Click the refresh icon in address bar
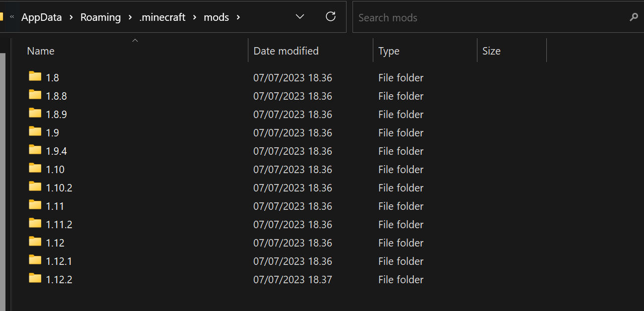Screen dimensions: 644x311 click(331, 17)
